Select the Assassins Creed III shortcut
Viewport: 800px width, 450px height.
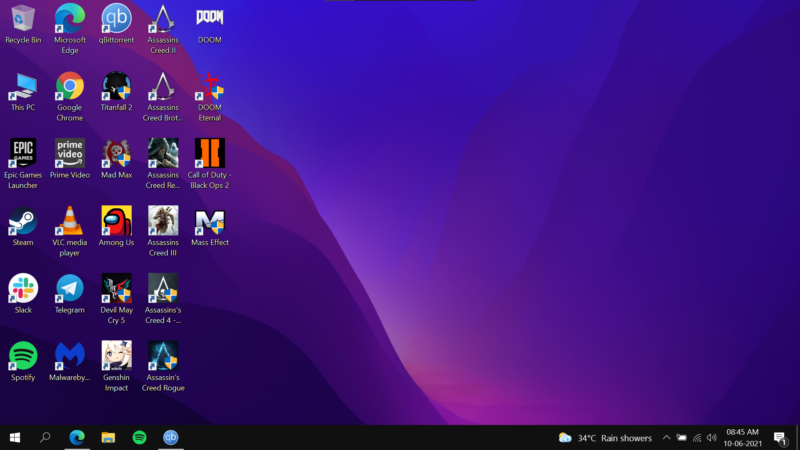tap(163, 231)
